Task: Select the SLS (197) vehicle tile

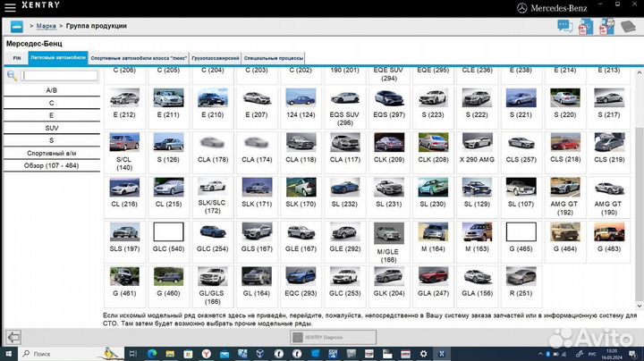Action: [x=123, y=238]
